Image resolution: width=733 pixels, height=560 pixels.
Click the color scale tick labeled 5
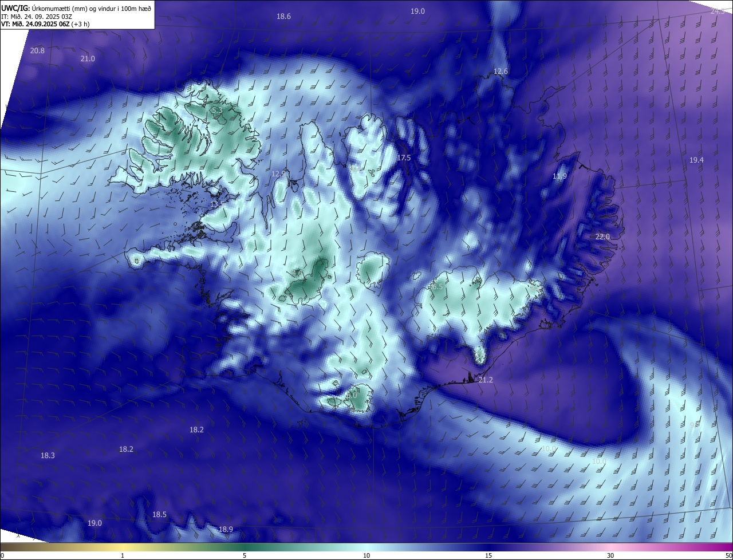(x=245, y=555)
